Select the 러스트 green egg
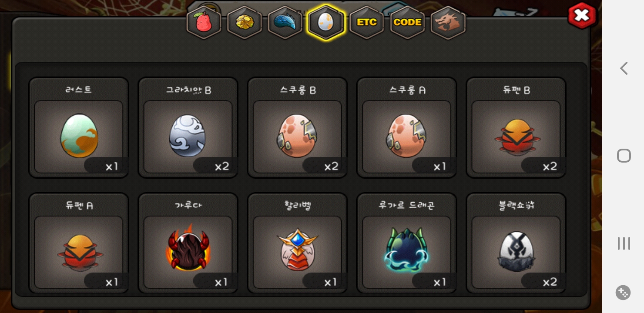 79,128
